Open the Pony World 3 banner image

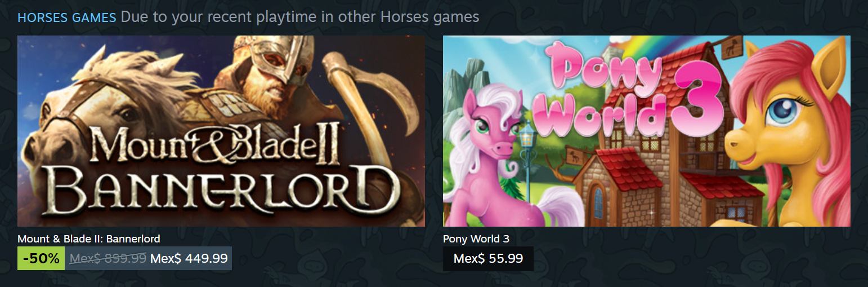coord(647,131)
